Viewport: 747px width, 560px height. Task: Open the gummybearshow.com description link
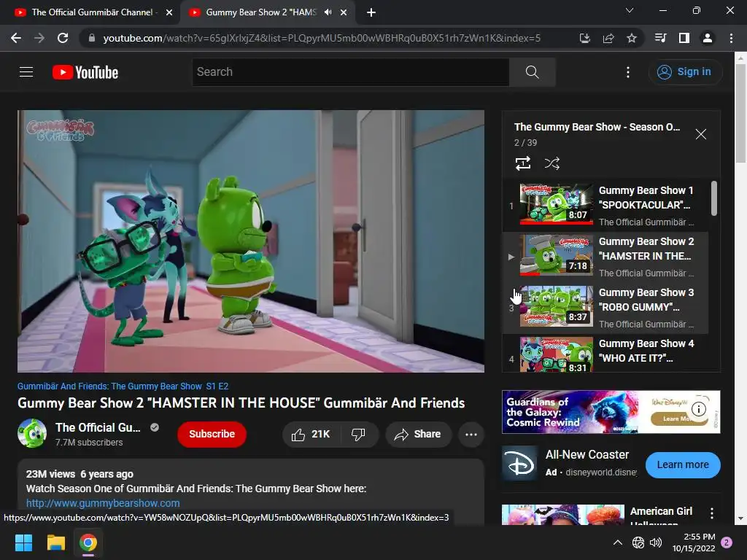103,503
